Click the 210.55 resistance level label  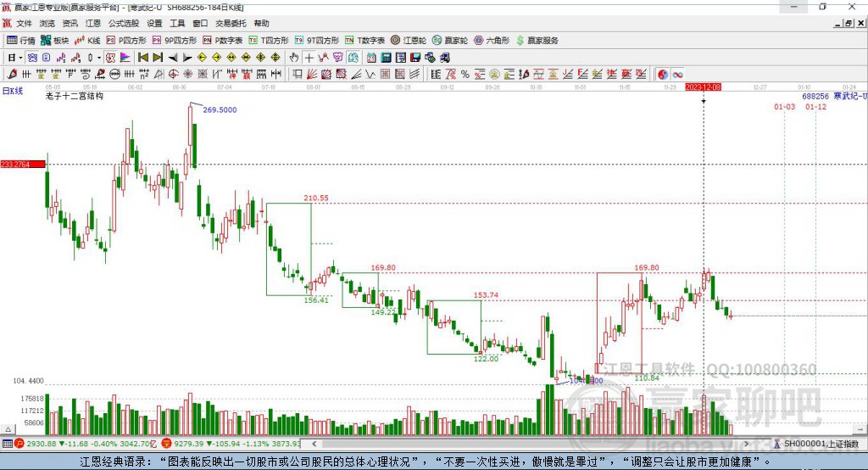pyautogui.click(x=315, y=198)
